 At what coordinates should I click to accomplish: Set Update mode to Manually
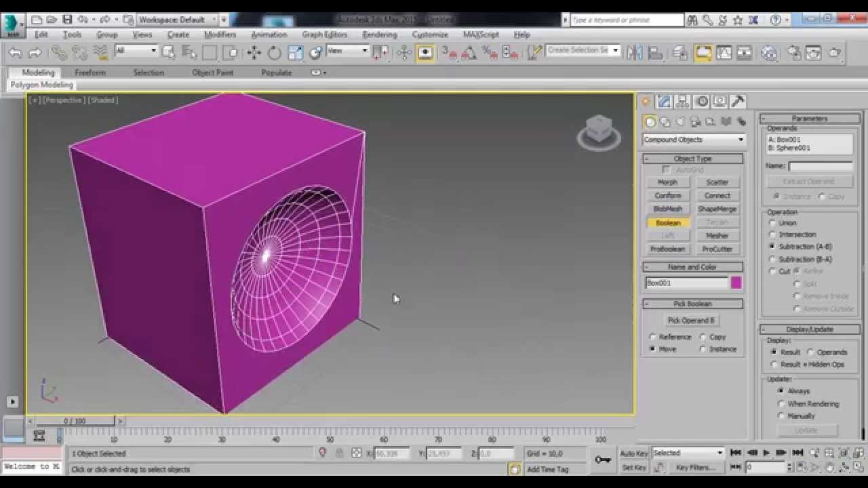pos(782,415)
